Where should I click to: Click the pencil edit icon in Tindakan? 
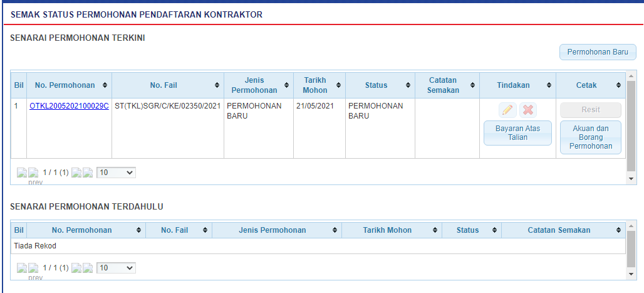[507, 110]
